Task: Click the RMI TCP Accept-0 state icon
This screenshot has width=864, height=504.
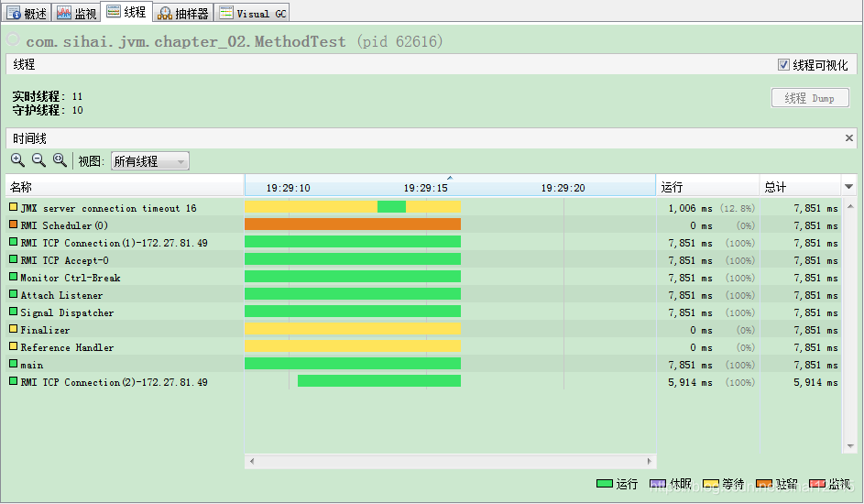Action: pyautogui.click(x=13, y=259)
